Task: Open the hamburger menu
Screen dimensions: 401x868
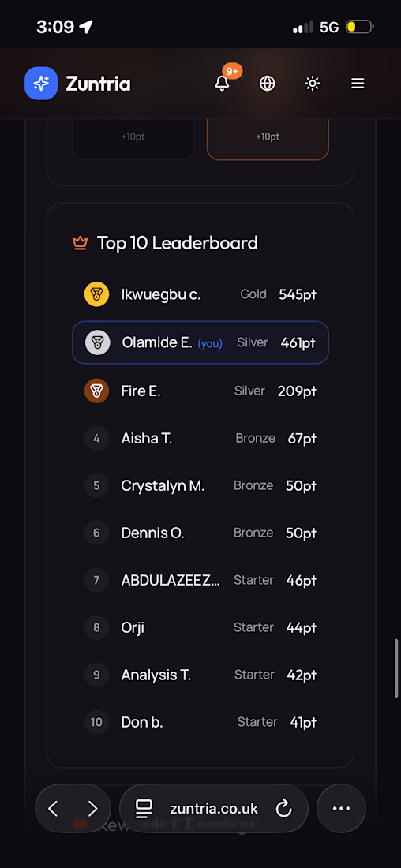Action: point(358,84)
